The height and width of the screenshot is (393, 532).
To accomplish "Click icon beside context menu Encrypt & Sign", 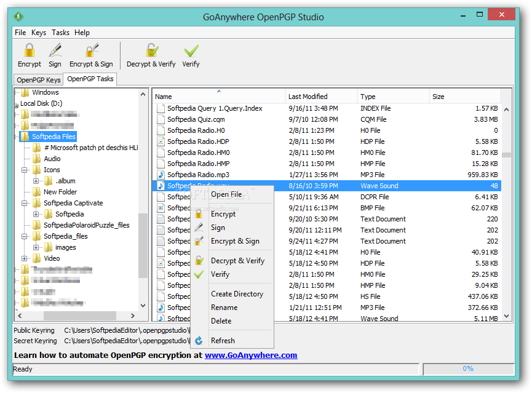I will 199,241.
